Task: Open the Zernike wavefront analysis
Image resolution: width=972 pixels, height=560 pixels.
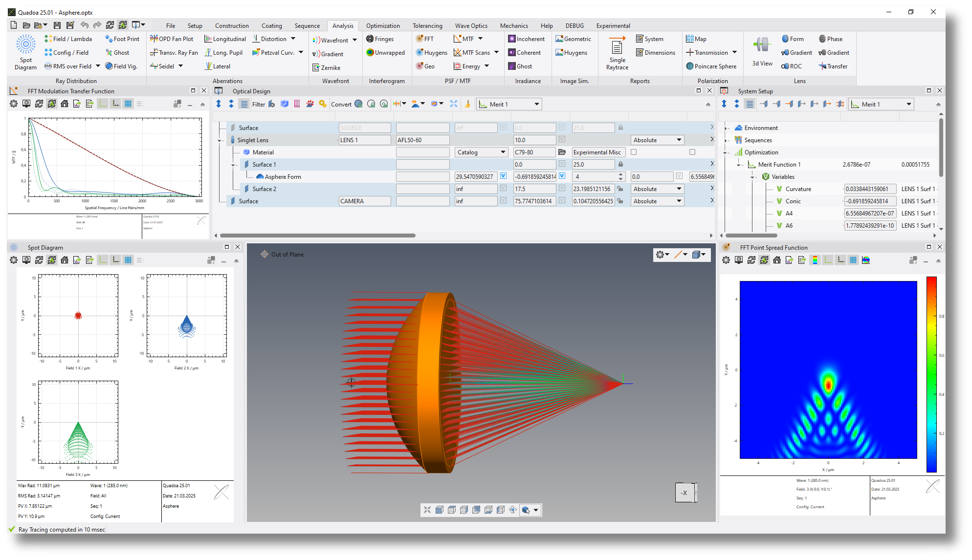Action: (326, 67)
